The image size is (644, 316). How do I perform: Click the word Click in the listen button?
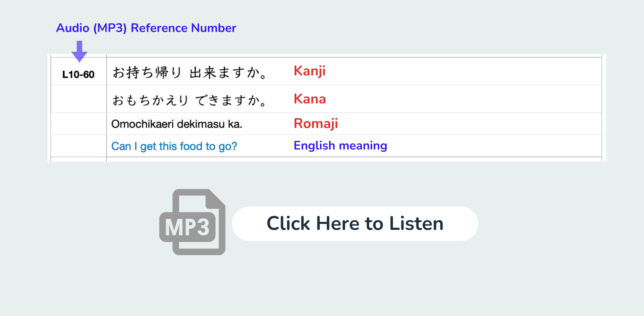[288, 224]
